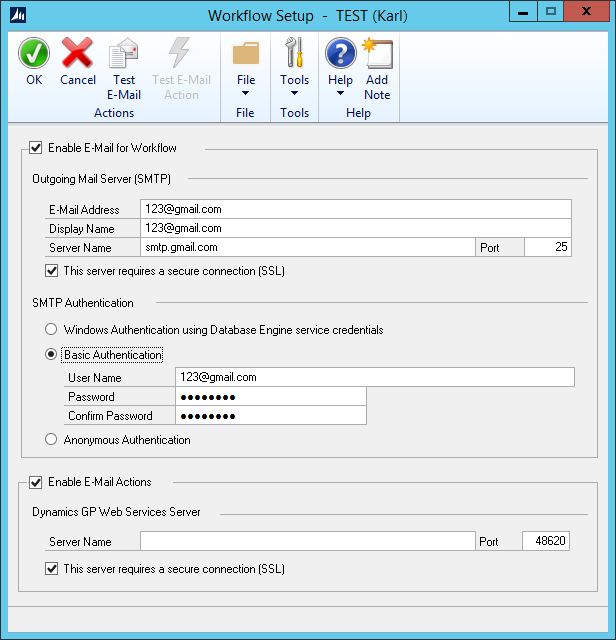
Task: Toggle Enable E-Mail Actions checkbox
Action: 36,482
